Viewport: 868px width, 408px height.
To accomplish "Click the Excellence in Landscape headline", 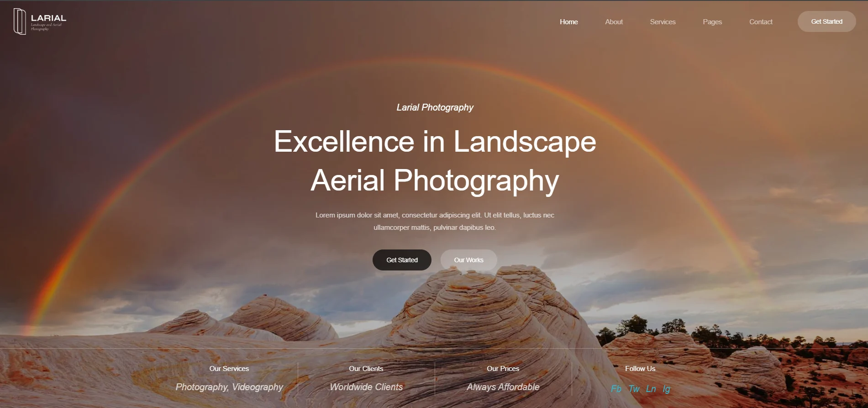I will 435,142.
